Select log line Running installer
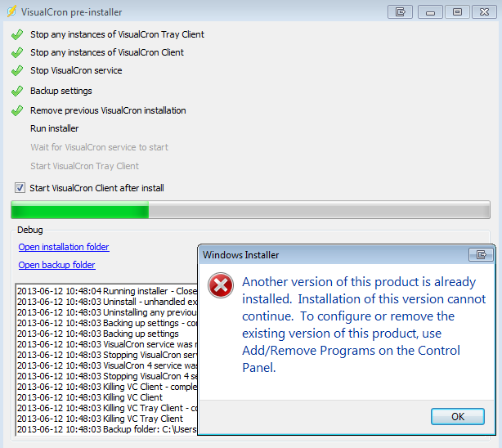This screenshot has height=448, width=502. point(107,291)
